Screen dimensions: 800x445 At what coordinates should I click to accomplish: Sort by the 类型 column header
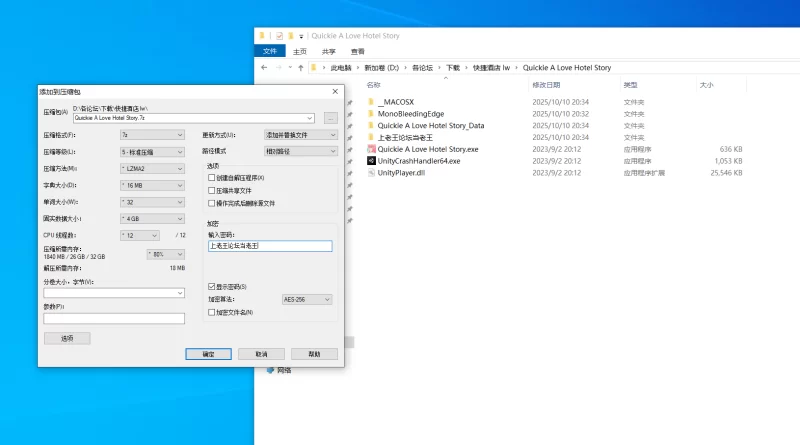coord(630,85)
